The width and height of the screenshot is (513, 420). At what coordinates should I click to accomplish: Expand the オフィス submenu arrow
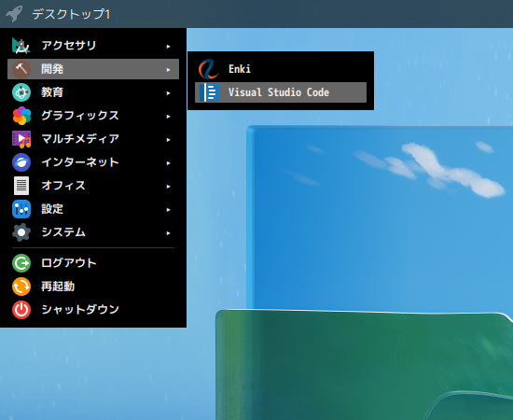pyautogui.click(x=168, y=187)
